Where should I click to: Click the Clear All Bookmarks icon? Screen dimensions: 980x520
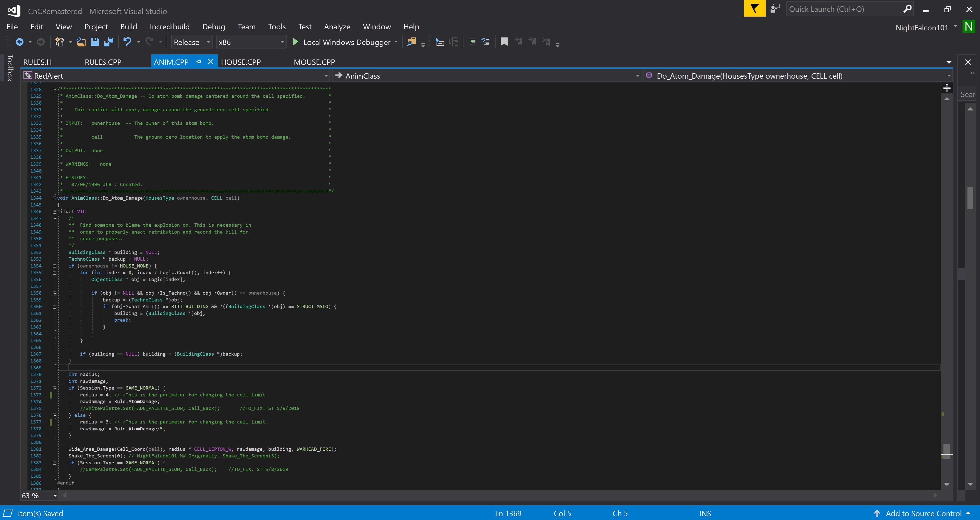click(x=546, y=42)
